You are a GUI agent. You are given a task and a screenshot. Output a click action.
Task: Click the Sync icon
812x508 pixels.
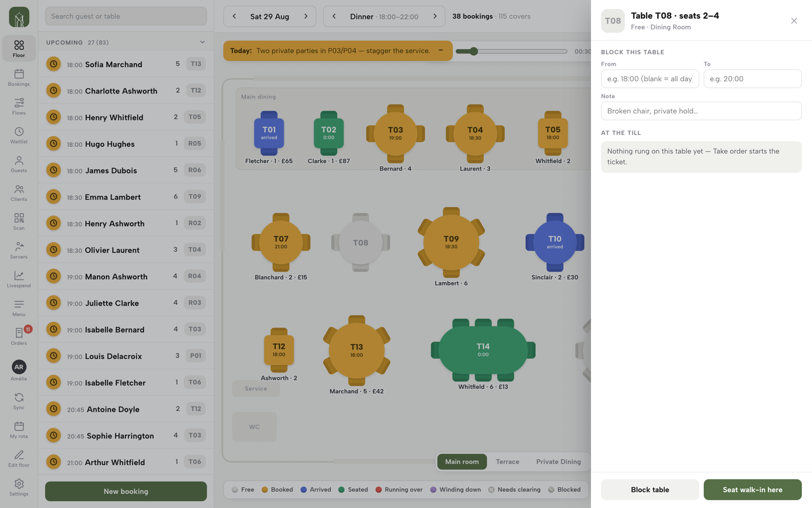point(19,401)
